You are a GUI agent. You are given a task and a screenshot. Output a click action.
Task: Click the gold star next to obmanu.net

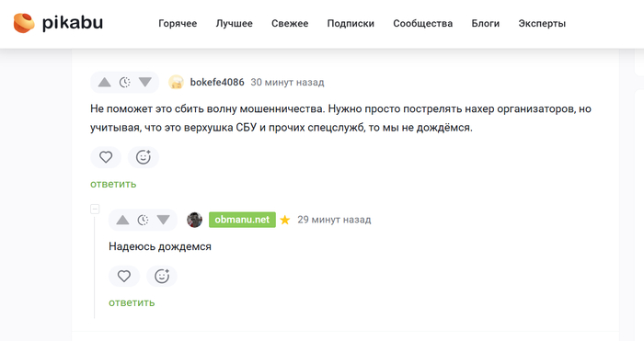point(284,220)
